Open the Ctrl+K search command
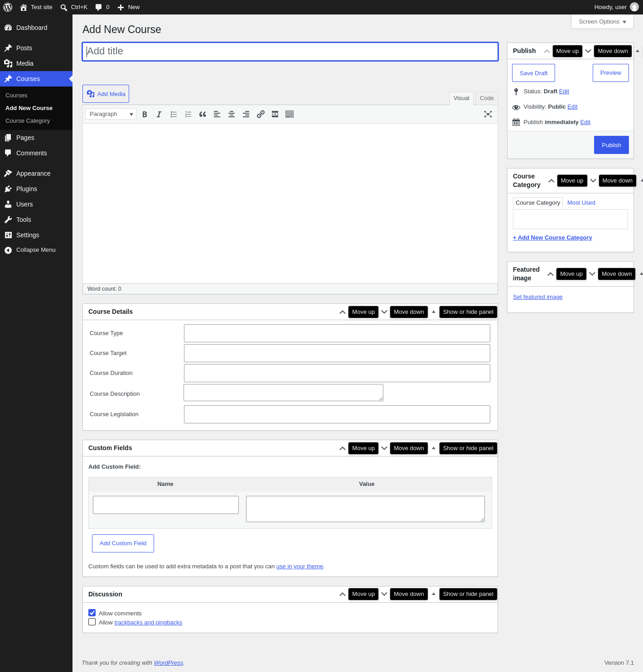This screenshot has height=672, width=643. click(74, 7)
